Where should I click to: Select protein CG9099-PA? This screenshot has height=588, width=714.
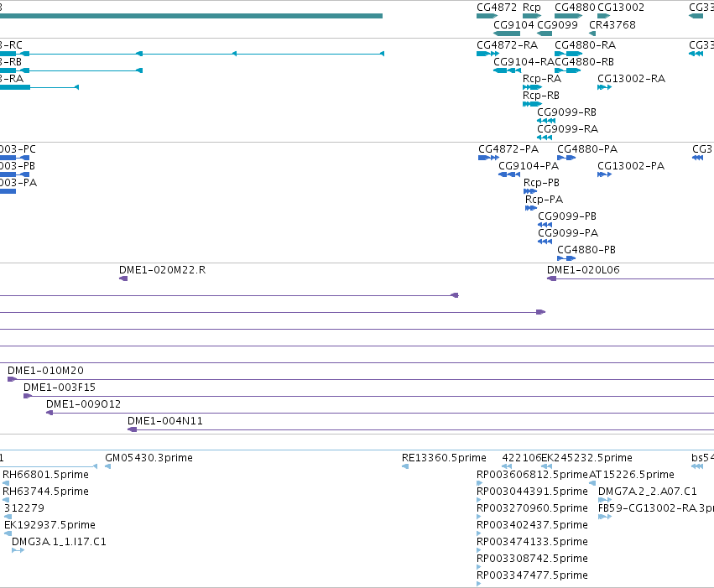click(568, 232)
